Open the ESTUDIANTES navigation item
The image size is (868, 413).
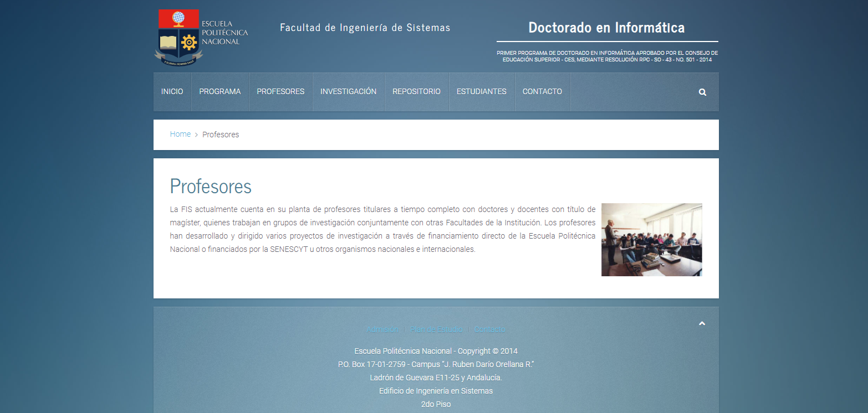coord(481,92)
